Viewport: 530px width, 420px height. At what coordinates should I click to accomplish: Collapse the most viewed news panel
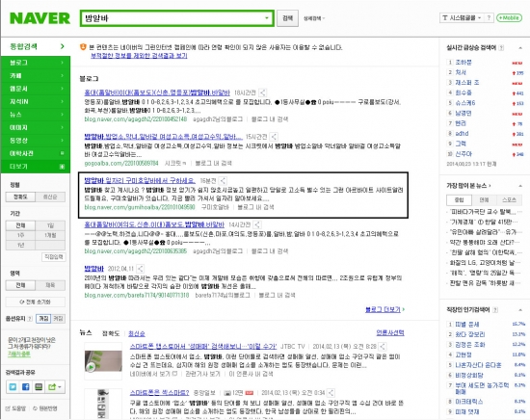pyautogui.click(x=520, y=186)
